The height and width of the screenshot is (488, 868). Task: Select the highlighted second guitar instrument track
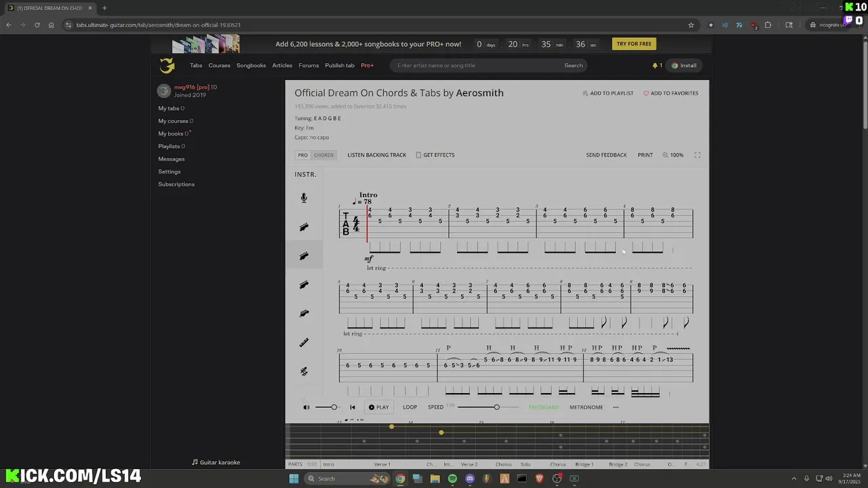point(304,256)
